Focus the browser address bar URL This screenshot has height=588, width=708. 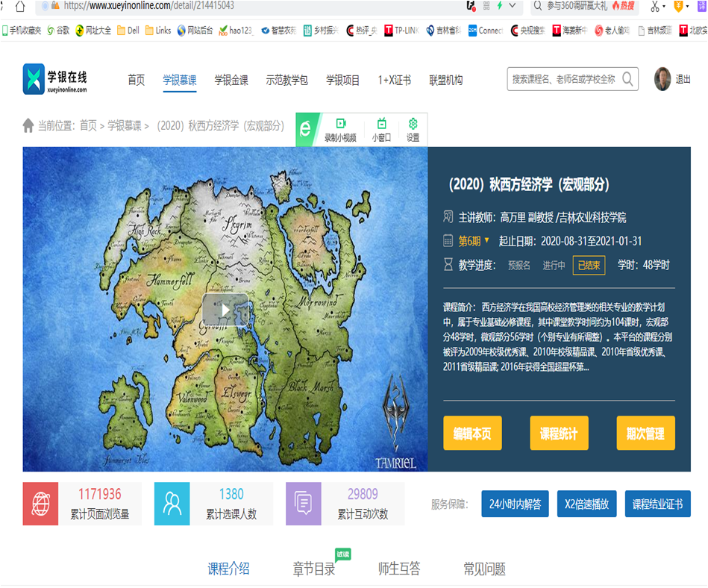(x=149, y=6)
